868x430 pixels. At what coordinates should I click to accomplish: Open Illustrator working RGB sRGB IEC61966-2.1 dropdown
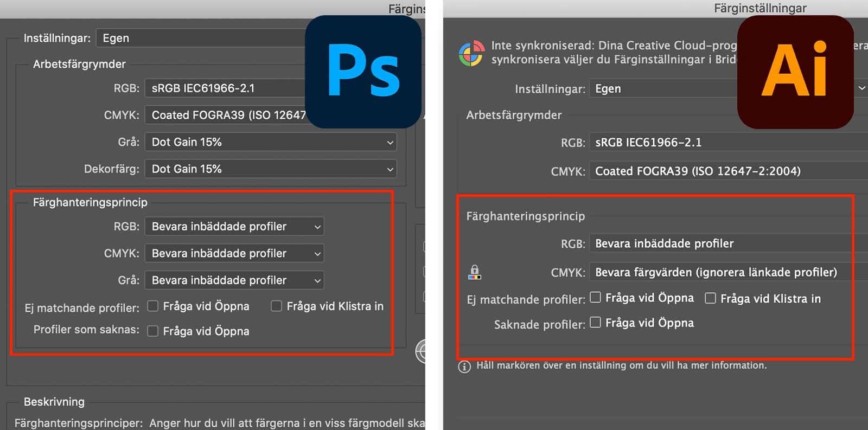coord(728,142)
